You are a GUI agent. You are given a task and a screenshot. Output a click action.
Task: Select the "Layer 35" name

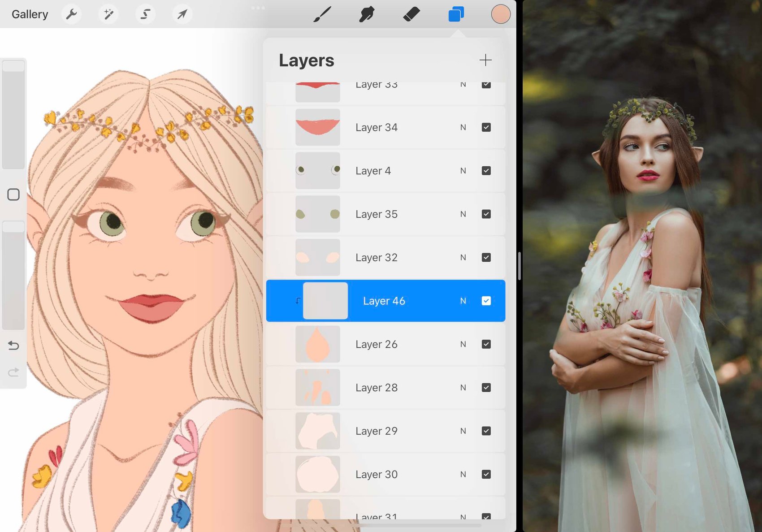pyautogui.click(x=377, y=215)
